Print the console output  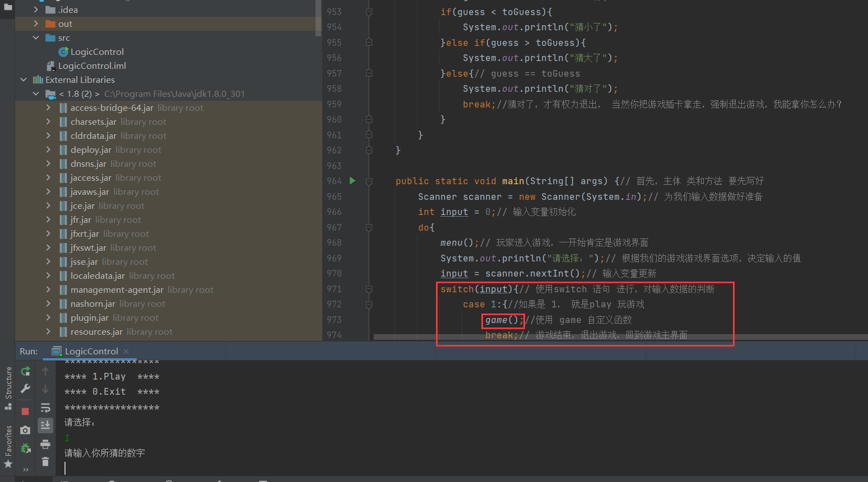45,444
